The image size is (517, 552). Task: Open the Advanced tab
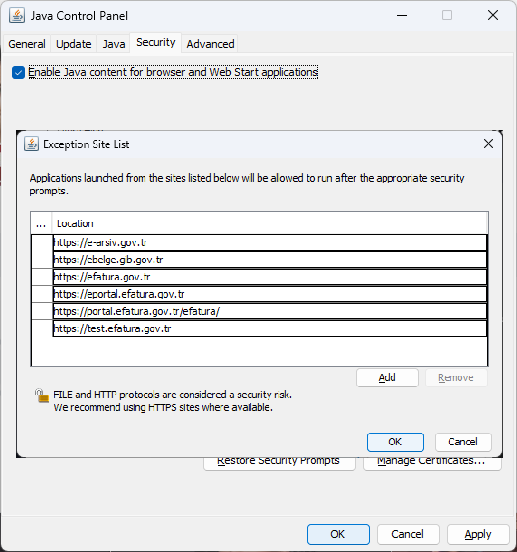(210, 44)
